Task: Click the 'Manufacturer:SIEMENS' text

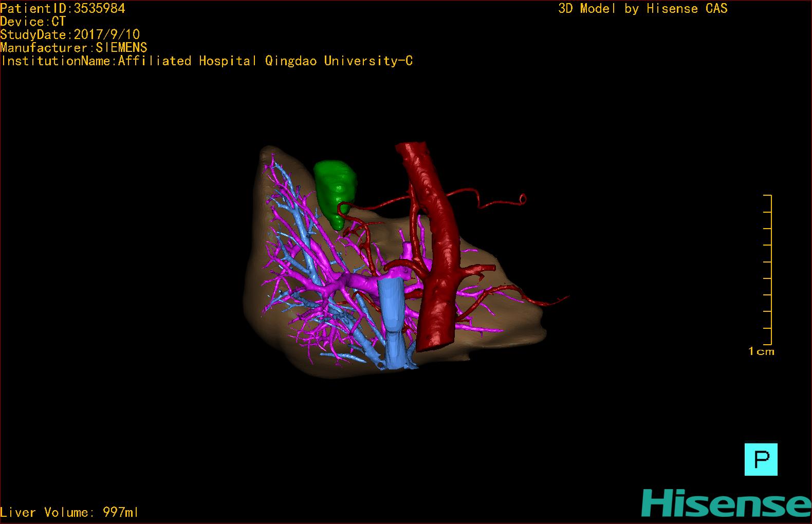Action: pos(73,48)
